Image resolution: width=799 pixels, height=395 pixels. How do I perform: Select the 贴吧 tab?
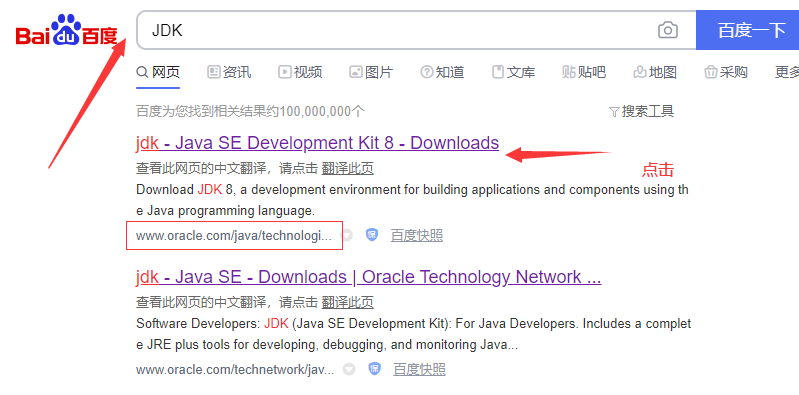point(584,72)
